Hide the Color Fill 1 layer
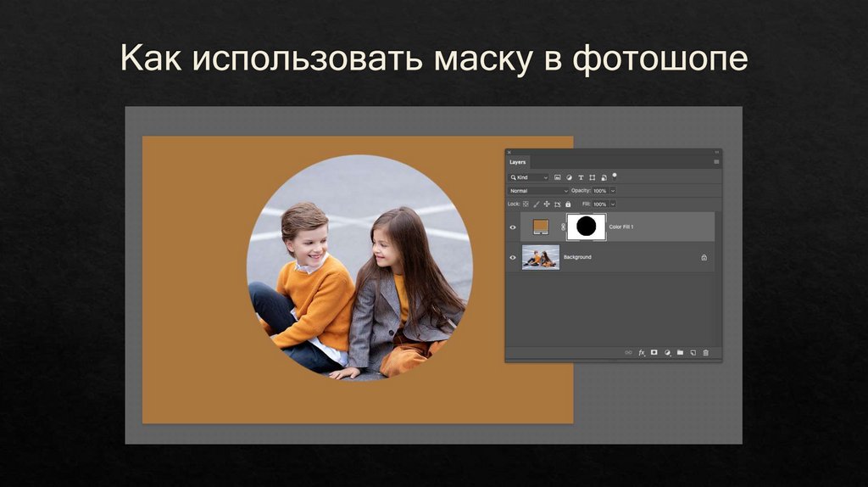This screenshot has height=487, width=868. (513, 227)
